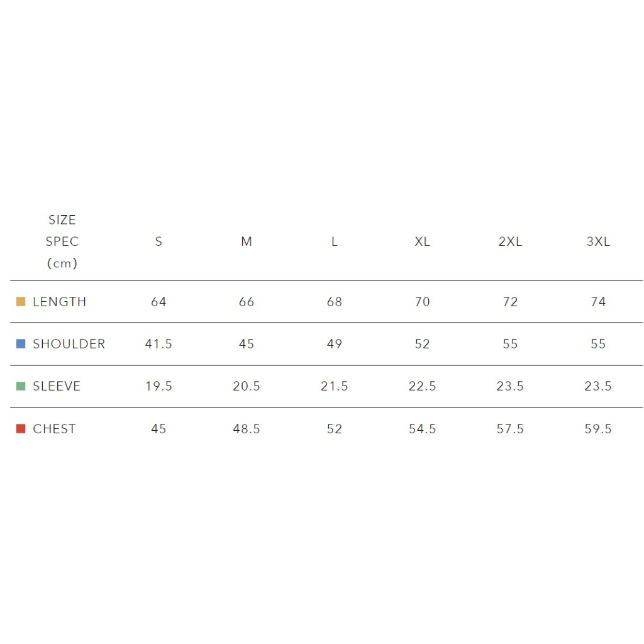644x644 pixels.
Task: Select the S size column header
Action: [x=158, y=241]
